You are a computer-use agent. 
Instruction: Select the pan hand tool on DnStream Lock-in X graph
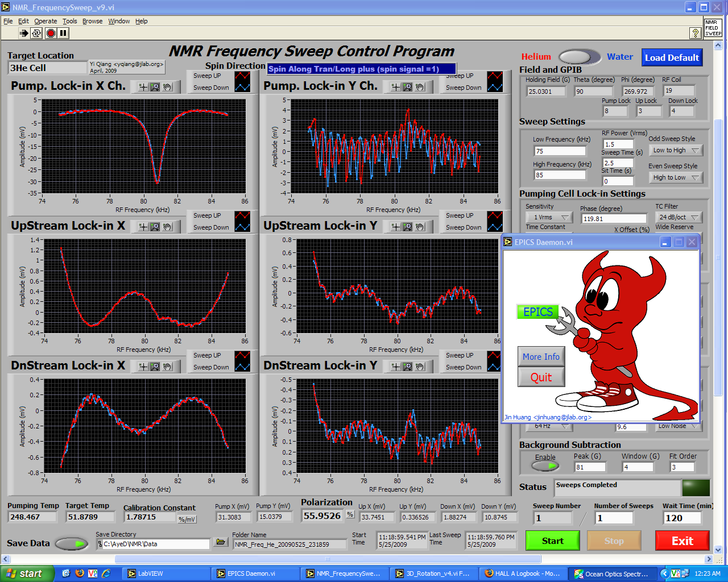click(167, 367)
